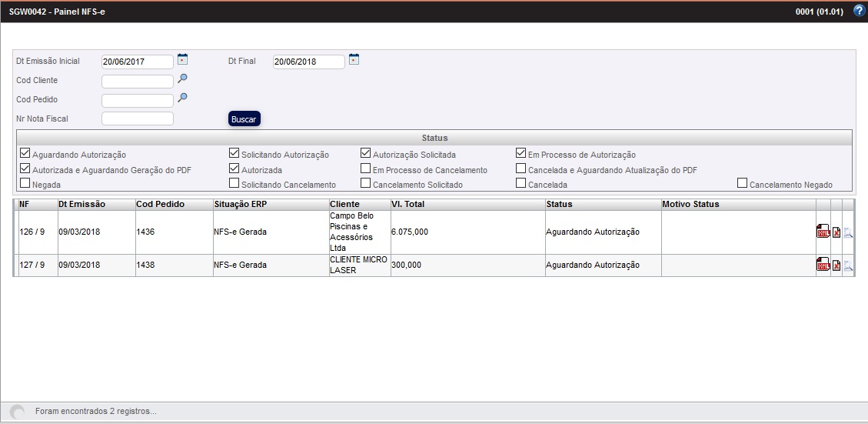Tick the Negada status filter
This screenshot has width=868, height=424.
coord(25,184)
